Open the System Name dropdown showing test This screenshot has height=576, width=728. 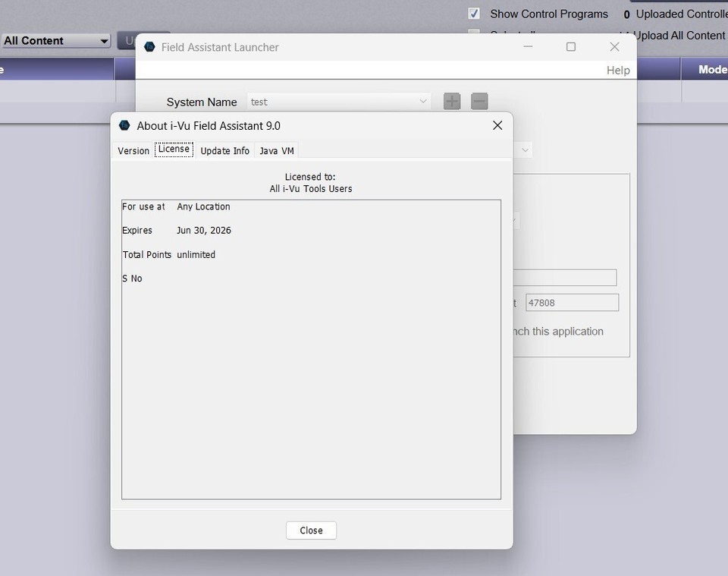339,102
